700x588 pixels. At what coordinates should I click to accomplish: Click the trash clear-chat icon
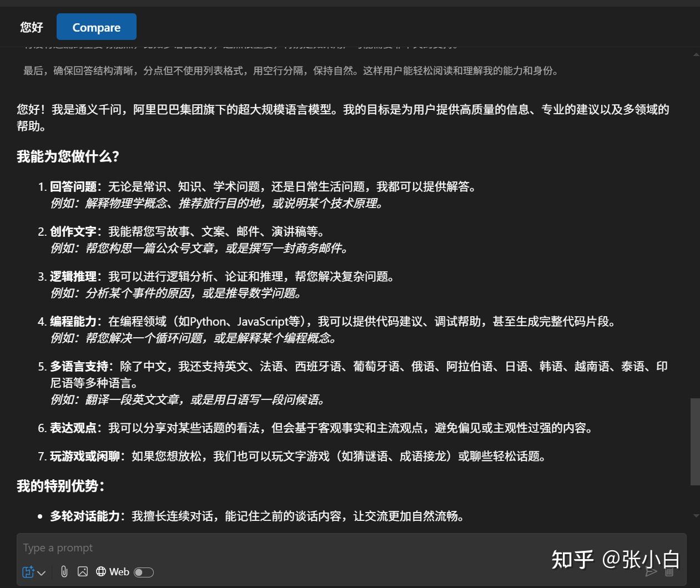pos(670,571)
